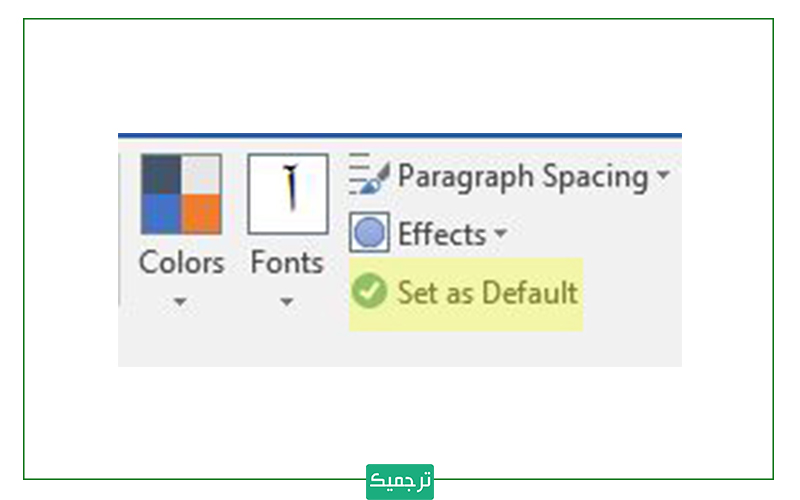
Task: Pick the orange square in Colors icon
Action: pos(202,214)
